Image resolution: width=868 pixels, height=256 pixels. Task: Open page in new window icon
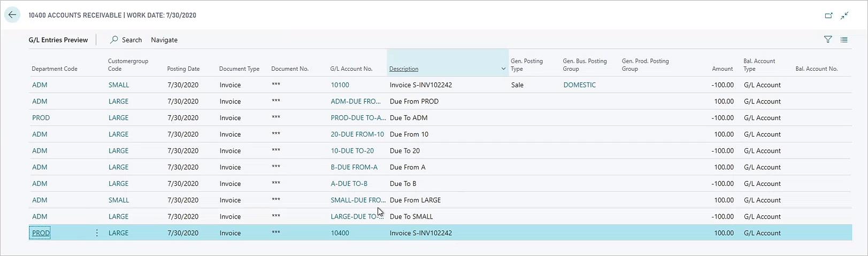[x=828, y=16]
